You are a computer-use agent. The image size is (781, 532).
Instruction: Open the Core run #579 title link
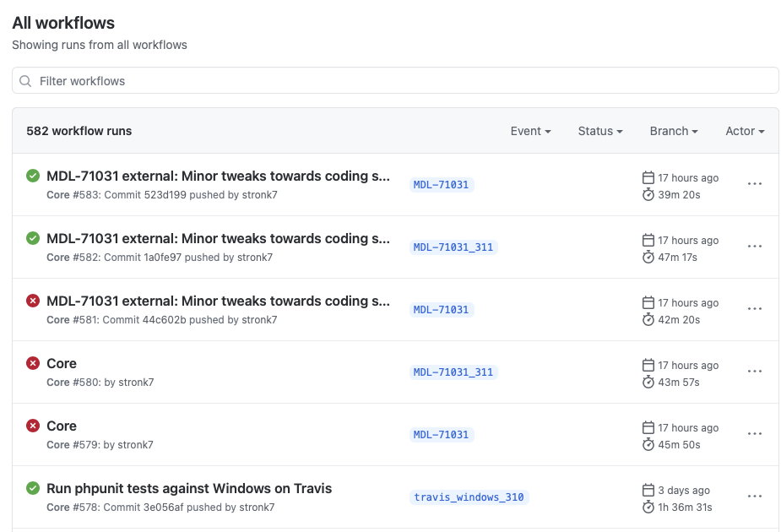point(62,426)
